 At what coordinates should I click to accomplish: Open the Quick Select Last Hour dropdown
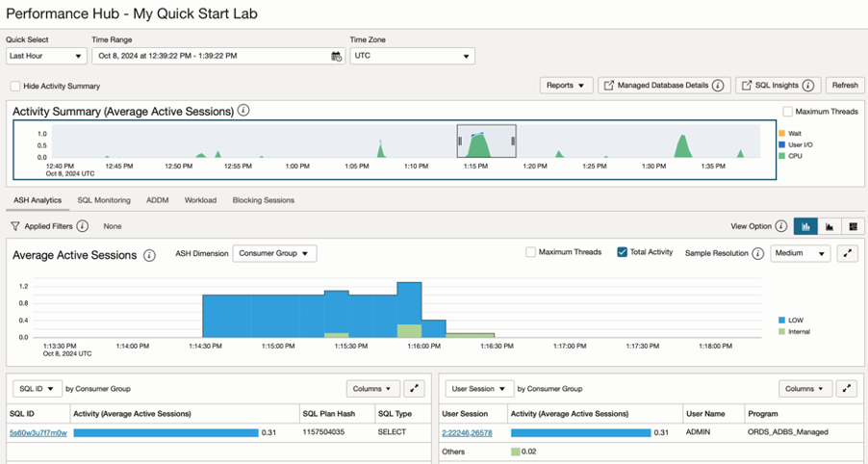point(46,56)
